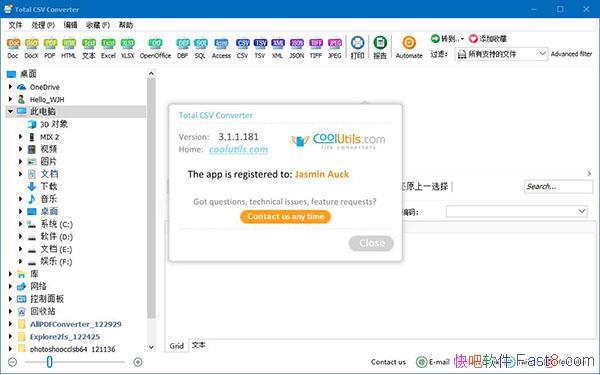Click the Contact us any time button

285,217
